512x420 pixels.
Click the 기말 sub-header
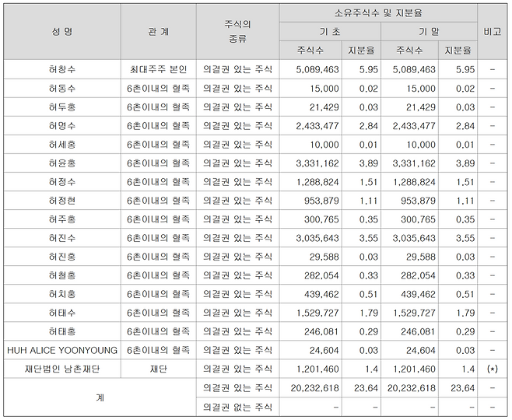[x=428, y=32]
